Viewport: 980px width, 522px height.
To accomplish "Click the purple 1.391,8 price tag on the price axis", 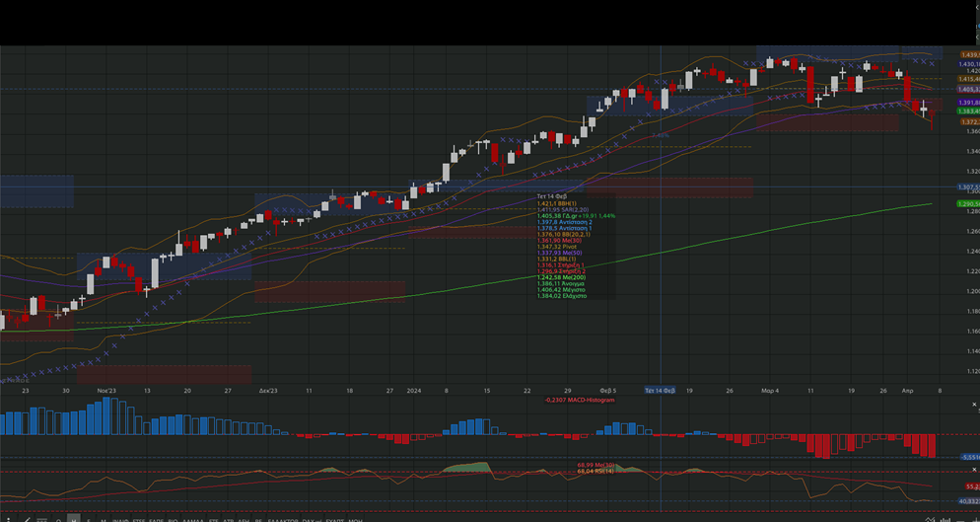I will pyautogui.click(x=969, y=103).
